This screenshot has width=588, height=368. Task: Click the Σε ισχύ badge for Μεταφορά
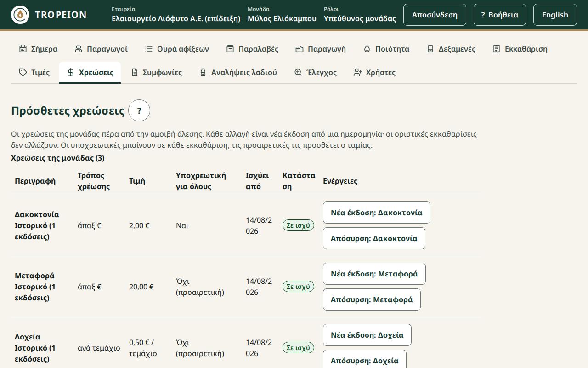[x=298, y=287]
